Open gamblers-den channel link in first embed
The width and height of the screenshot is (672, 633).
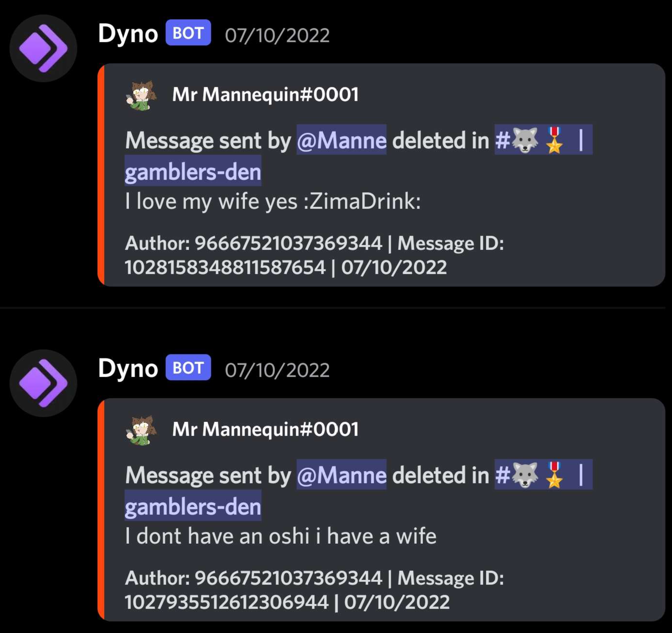pos(193,171)
